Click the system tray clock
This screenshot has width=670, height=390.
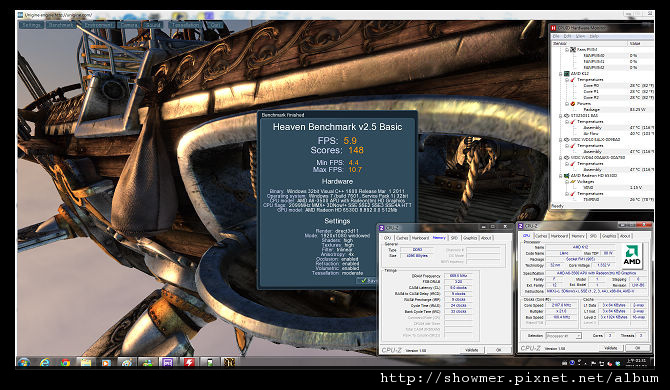click(637, 363)
